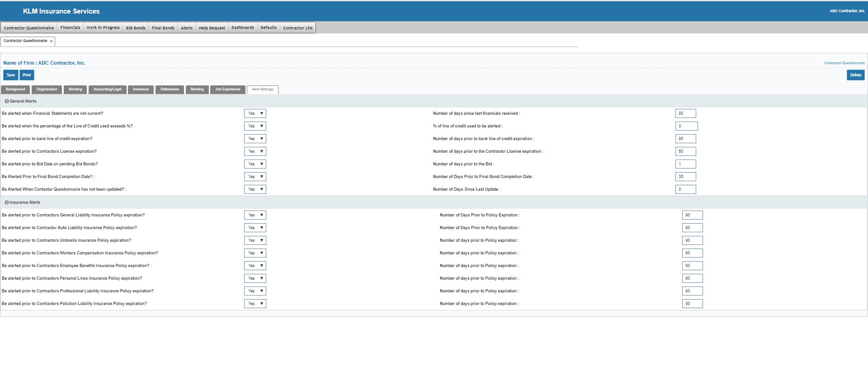Image resolution: width=868 pixels, height=380 pixels.
Task: Click the Contractor Questionnaire breadcrumb link
Action: 844,63
